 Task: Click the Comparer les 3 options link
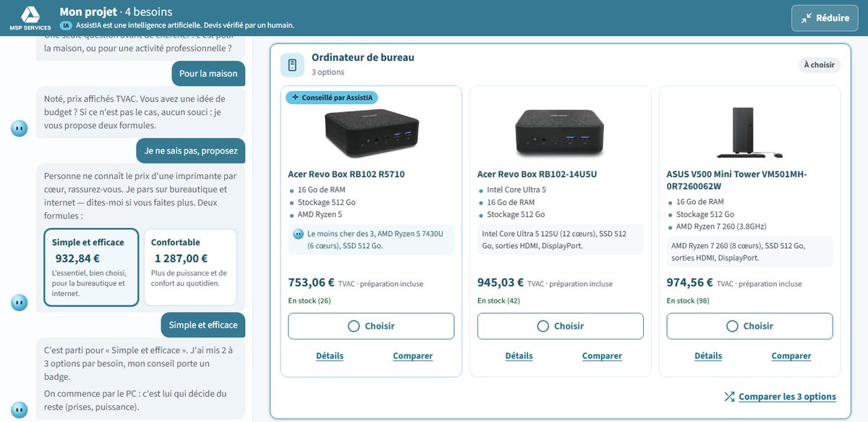pos(787,397)
